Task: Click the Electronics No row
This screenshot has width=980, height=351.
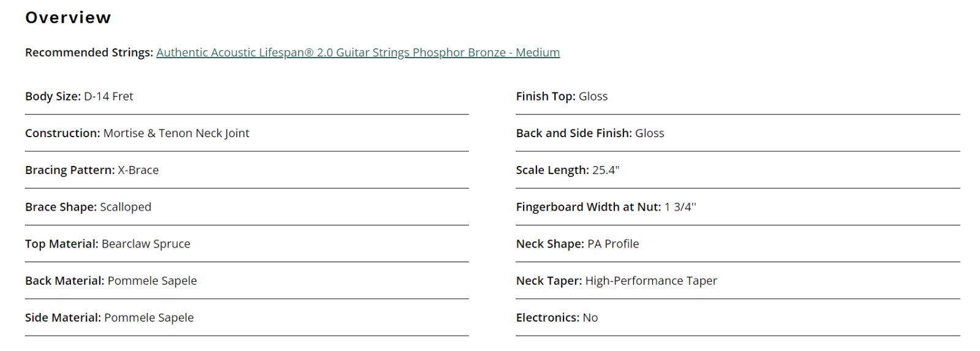Action: click(738, 317)
